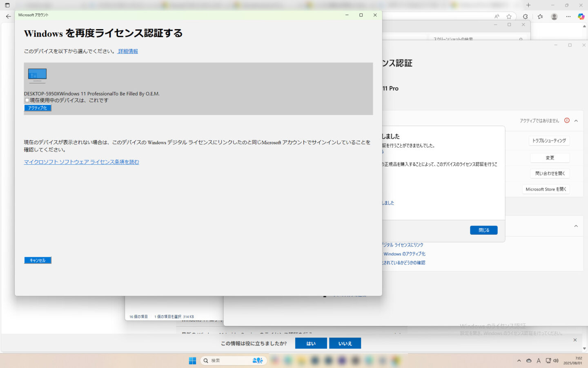Click the アクティブではありません status text
This screenshot has height=368, width=588.
point(539,121)
